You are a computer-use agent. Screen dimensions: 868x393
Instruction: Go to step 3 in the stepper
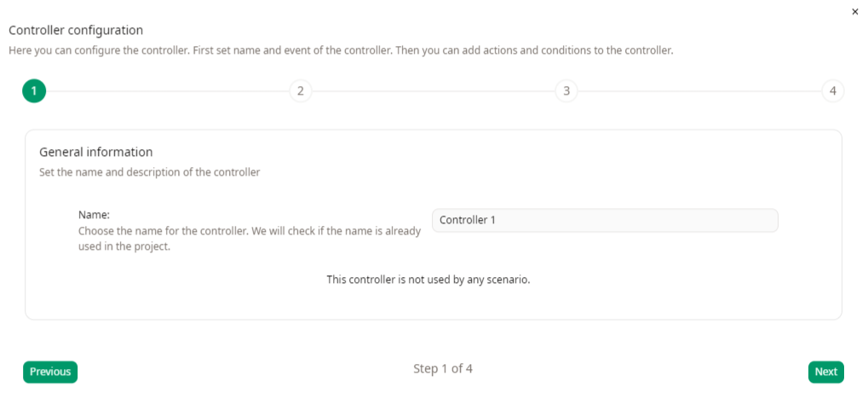[566, 91]
